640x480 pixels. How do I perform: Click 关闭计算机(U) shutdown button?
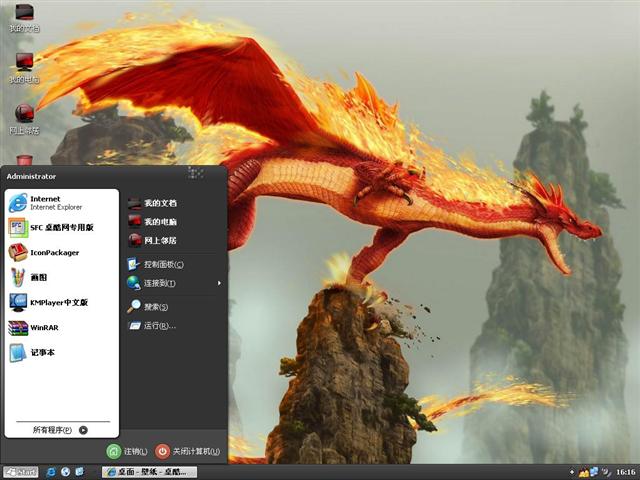[x=188, y=451]
